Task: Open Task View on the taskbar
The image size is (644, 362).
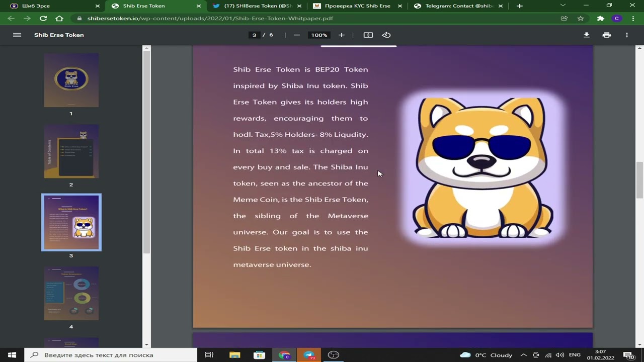Action: (x=209, y=355)
